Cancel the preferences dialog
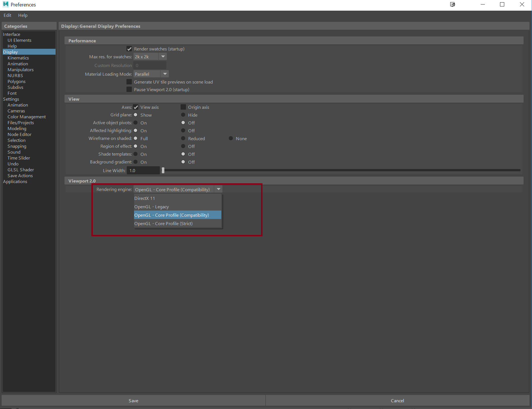 click(x=397, y=400)
